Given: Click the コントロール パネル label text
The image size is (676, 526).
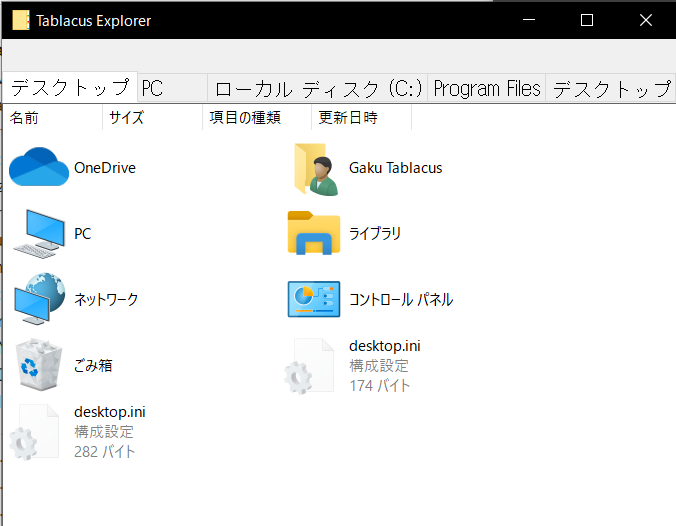Looking at the screenshot, I should tap(401, 299).
